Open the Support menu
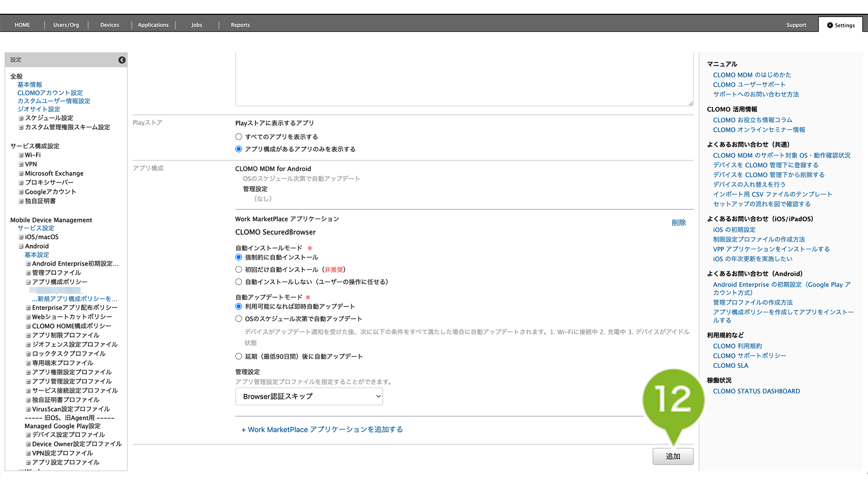This screenshot has height=488, width=868. click(x=796, y=25)
